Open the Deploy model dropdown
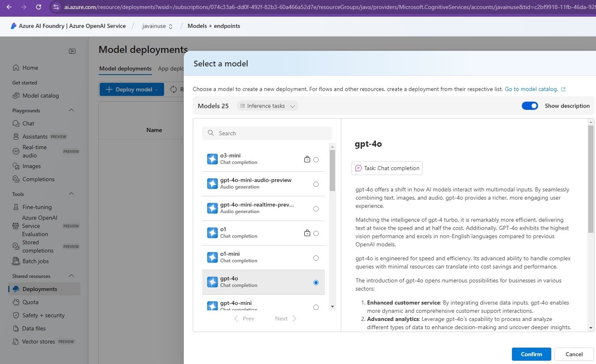Viewport: 596px width, 364px height. [132, 89]
